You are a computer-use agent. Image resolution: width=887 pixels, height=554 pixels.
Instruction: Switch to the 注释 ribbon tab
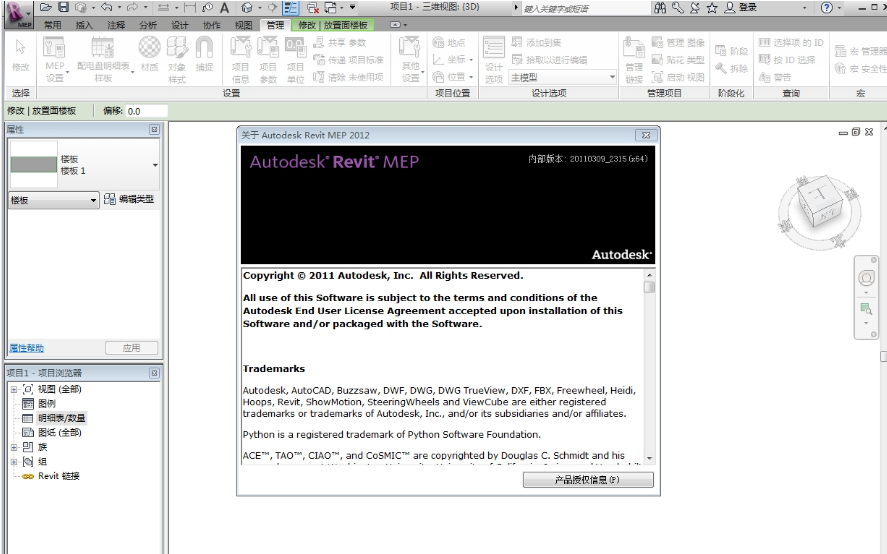tap(116, 25)
